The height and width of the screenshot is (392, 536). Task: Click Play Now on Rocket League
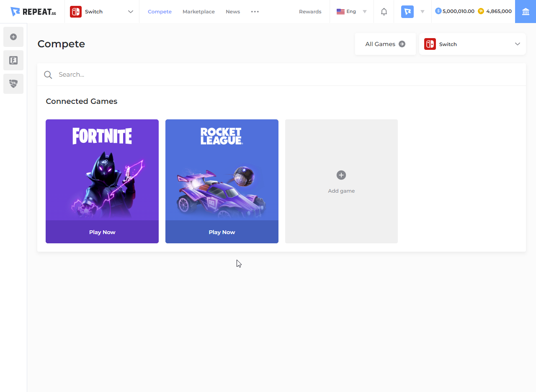[x=222, y=232]
